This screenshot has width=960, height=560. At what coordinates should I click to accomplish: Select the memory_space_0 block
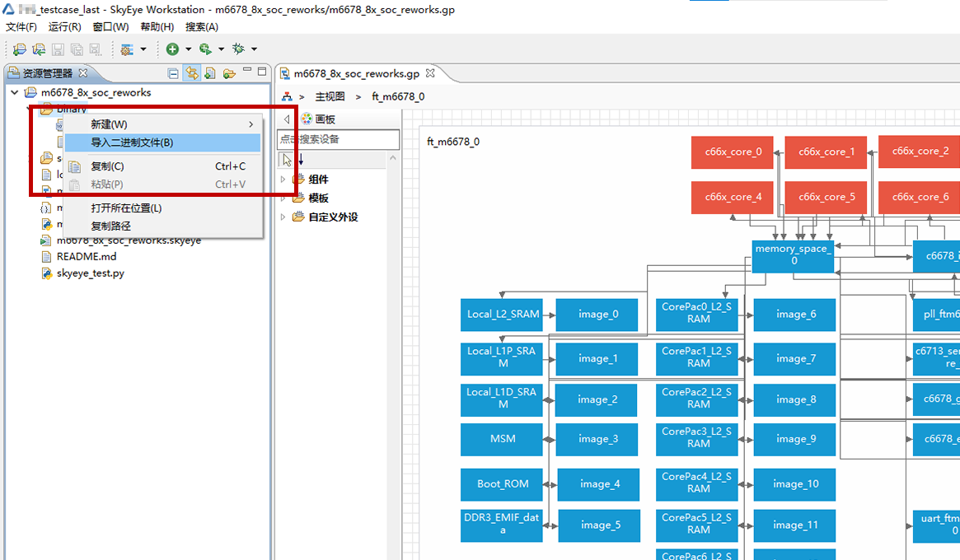tap(793, 256)
